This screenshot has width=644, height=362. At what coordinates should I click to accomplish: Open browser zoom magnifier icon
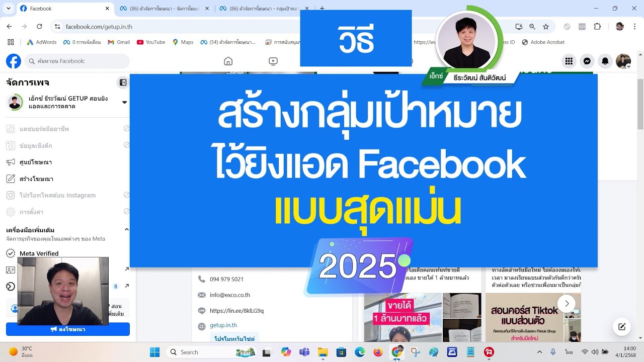tap(532, 27)
